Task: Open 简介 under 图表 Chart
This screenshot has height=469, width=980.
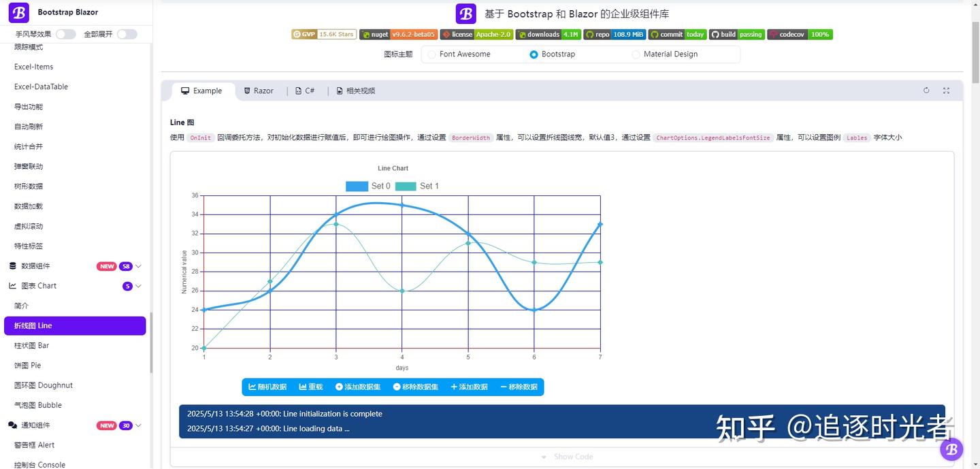Action: tap(75, 306)
